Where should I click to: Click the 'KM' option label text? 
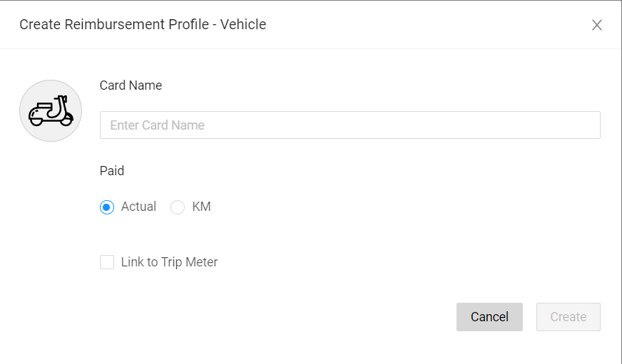click(x=201, y=207)
